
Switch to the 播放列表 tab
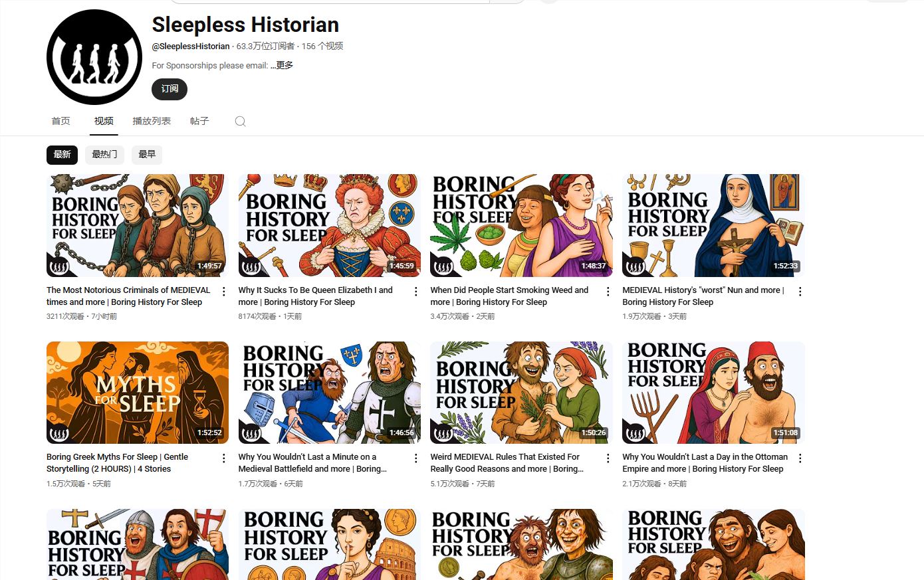click(152, 121)
